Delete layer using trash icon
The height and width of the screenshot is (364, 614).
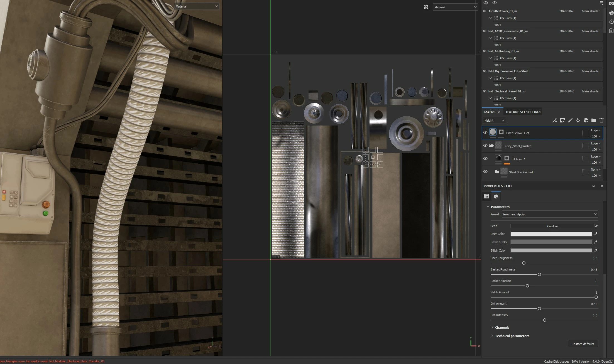click(x=601, y=120)
